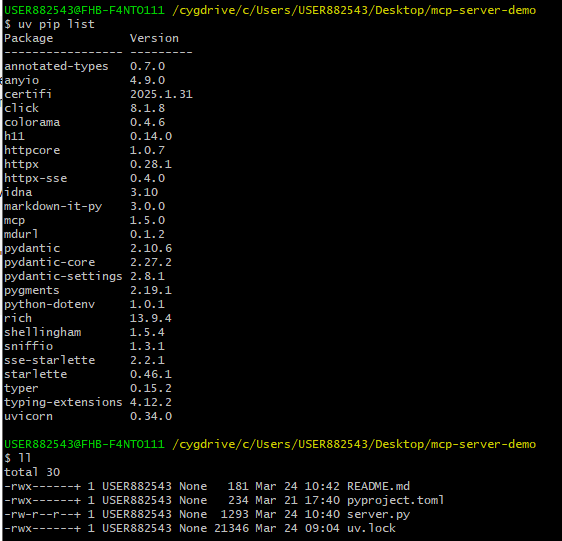562x541 pixels.
Task: Click the click package name
Action: coord(22,108)
